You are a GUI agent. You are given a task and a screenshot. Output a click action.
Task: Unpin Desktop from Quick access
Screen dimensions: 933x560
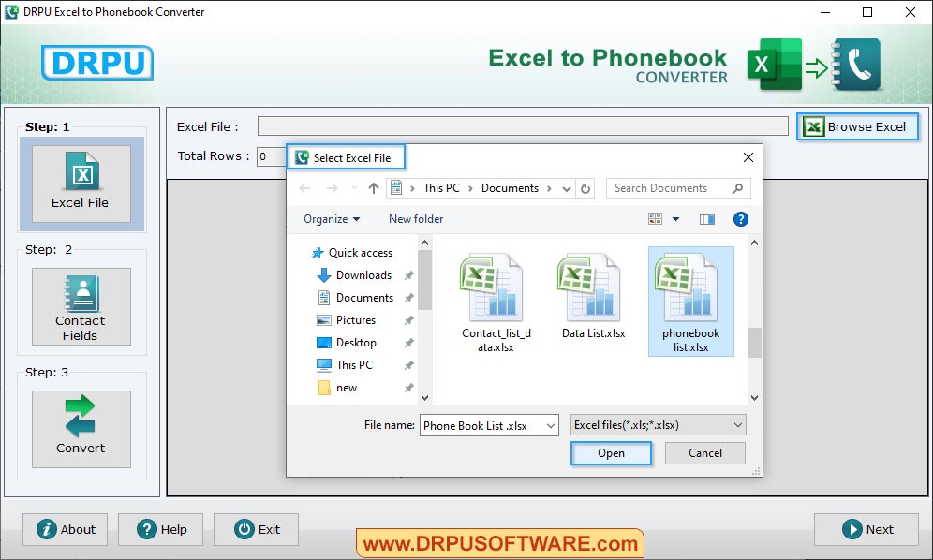pyautogui.click(x=408, y=342)
